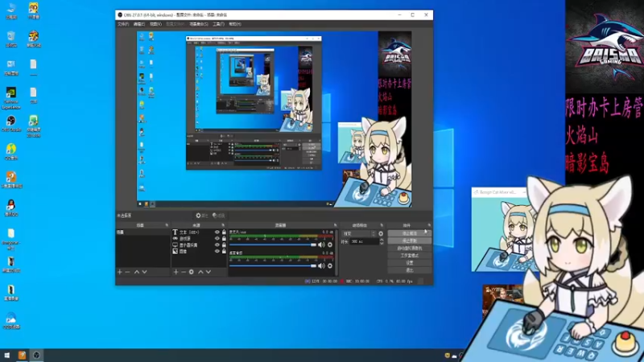This screenshot has height=362, width=644.
Task: Open the 文件(F) menu
Action: tap(123, 24)
